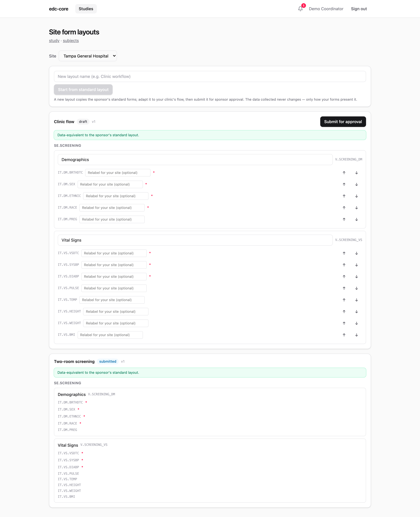The image size is (420, 517).
Task: Click the draft status badge
Action: click(83, 122)
